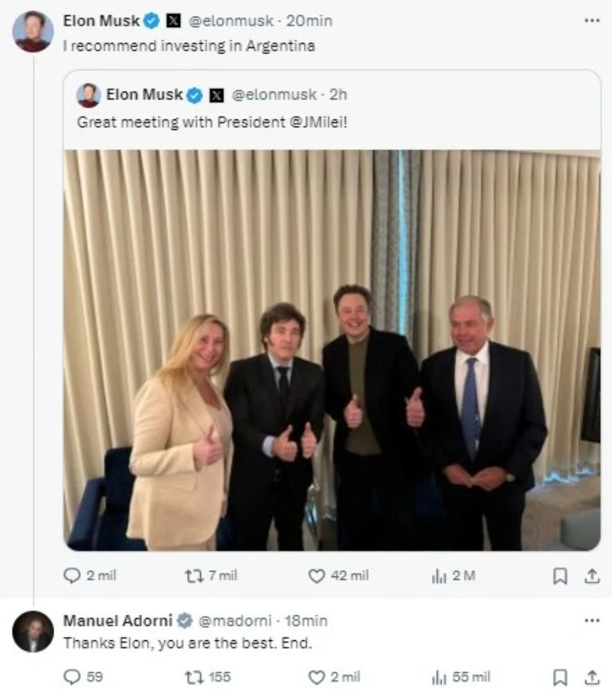
Task: Open Manuel Adorni's profile name link
Action: (117, 620)
